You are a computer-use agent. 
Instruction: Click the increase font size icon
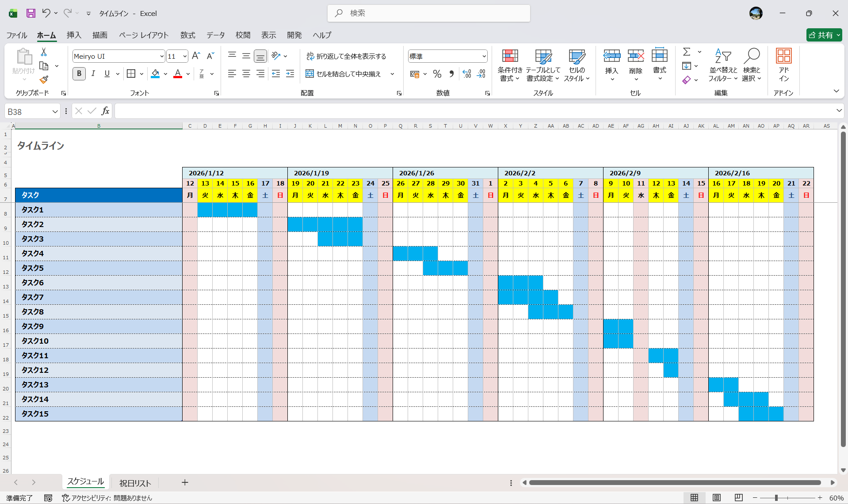click(196, 56)
